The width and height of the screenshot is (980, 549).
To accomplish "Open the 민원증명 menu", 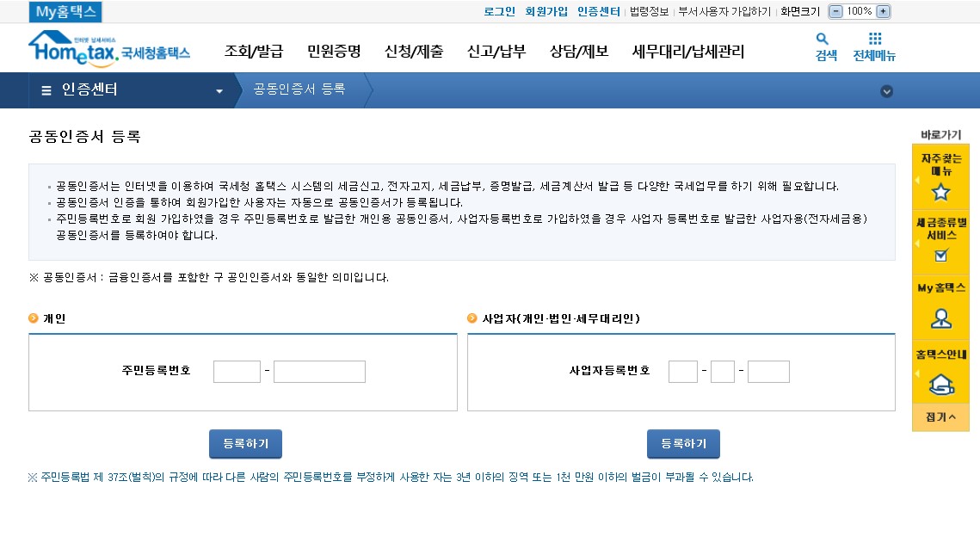I will click(x=334, y=52).
